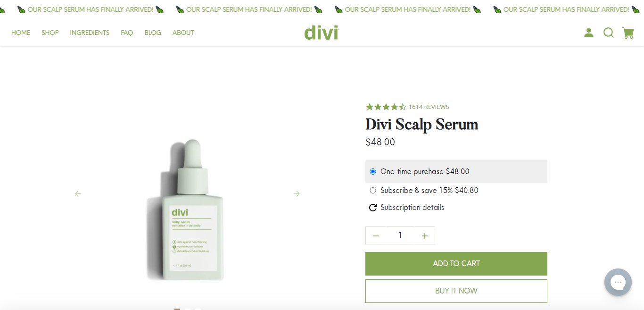Expand Subscription details
644x310 pixels.
pyautogui.click(x=412, y=208)
